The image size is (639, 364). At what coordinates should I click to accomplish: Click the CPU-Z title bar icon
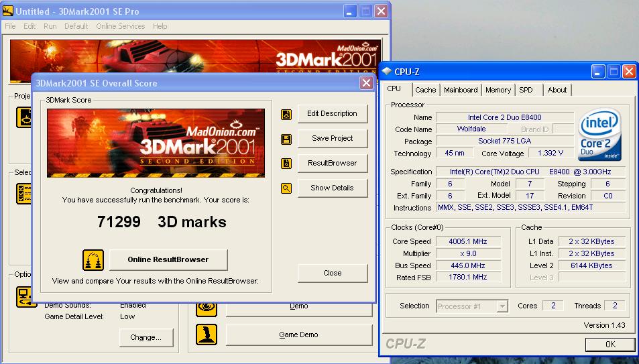386,72
